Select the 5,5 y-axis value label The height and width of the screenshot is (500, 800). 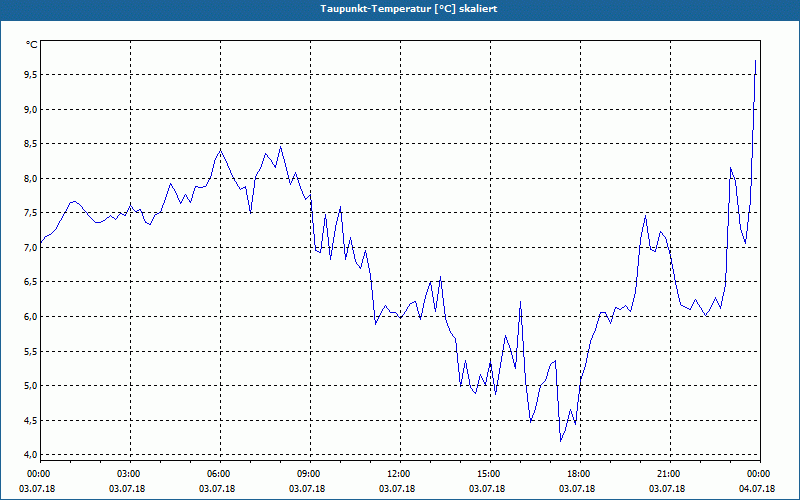30,352
